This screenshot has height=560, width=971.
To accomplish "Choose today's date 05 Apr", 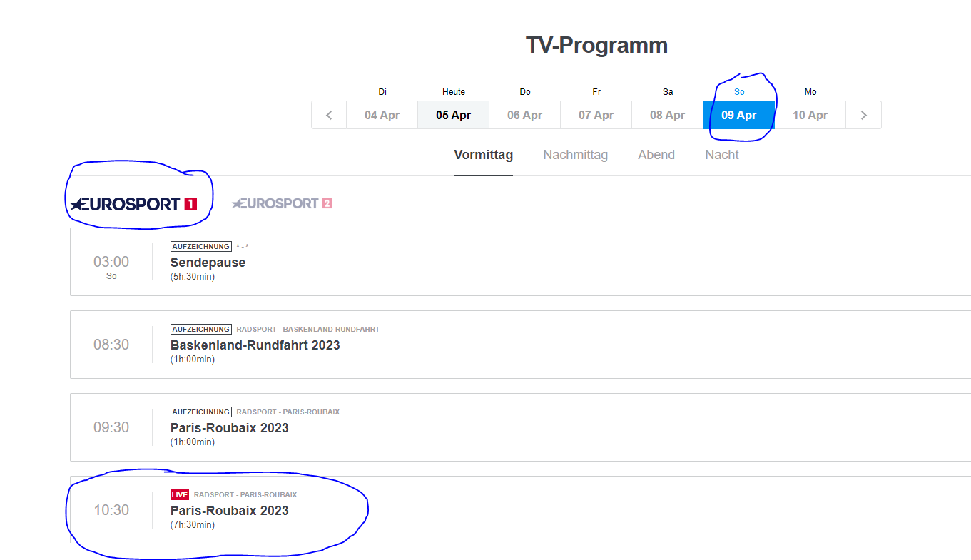I will point(453,115).
